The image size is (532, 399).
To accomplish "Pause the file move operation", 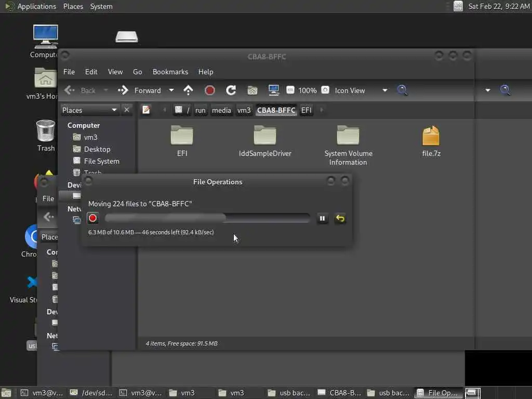I will click(x=322, y=219).
